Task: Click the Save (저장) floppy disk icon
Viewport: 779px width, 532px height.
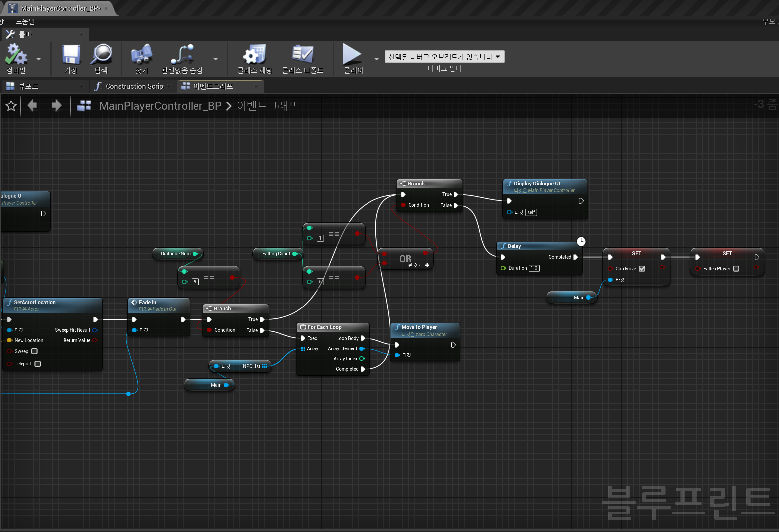Action: 71,55
